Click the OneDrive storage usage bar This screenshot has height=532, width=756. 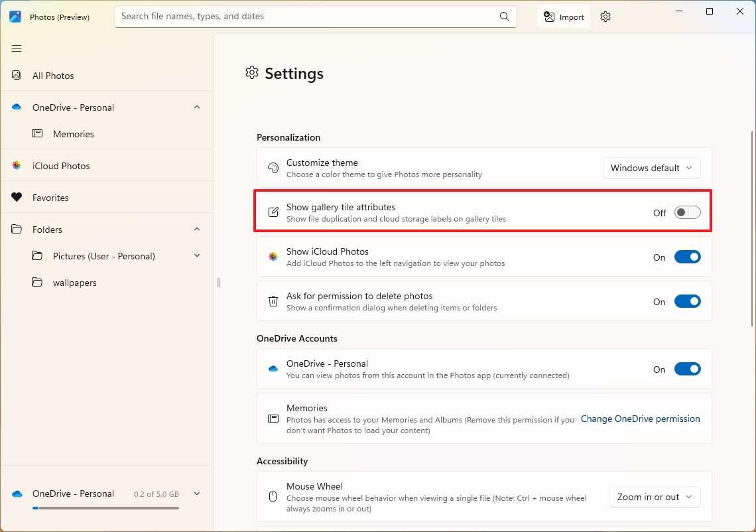[x=105, y=508]
